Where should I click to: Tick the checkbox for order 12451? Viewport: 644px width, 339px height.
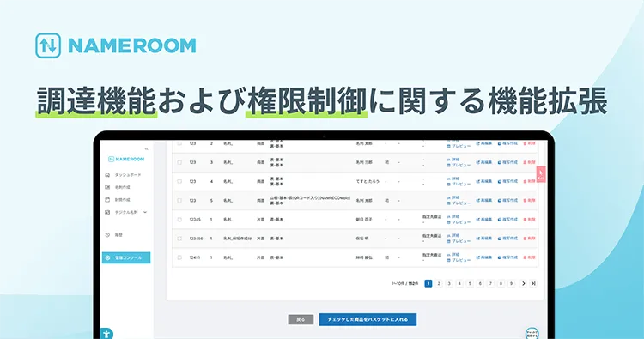pyautogui.click(x=179, y=257)
